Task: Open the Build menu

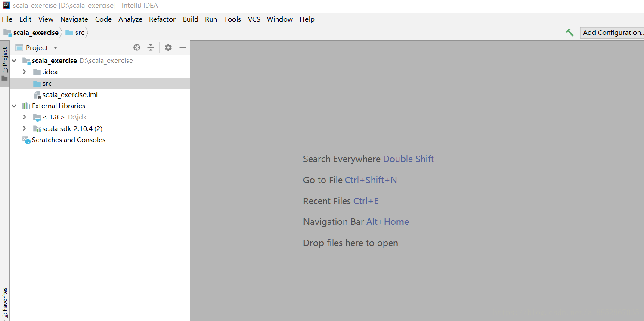Action: [x=191, y=19]
